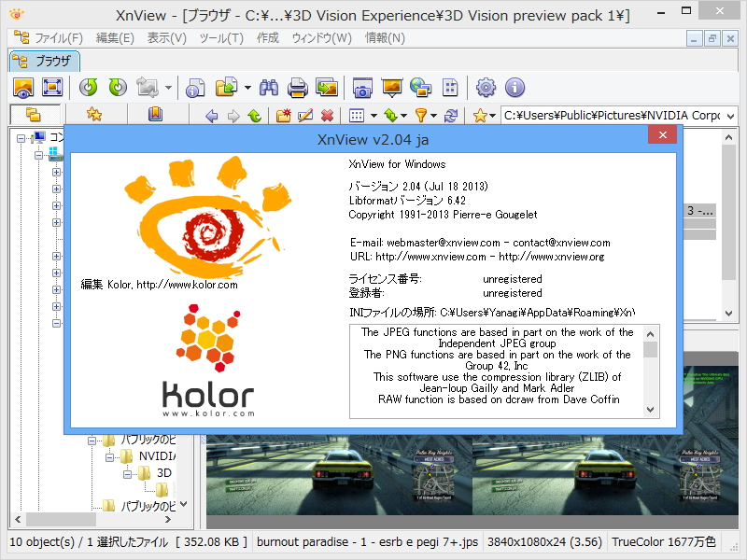
Task: Click the Settings gear icon
Action: 486,87
